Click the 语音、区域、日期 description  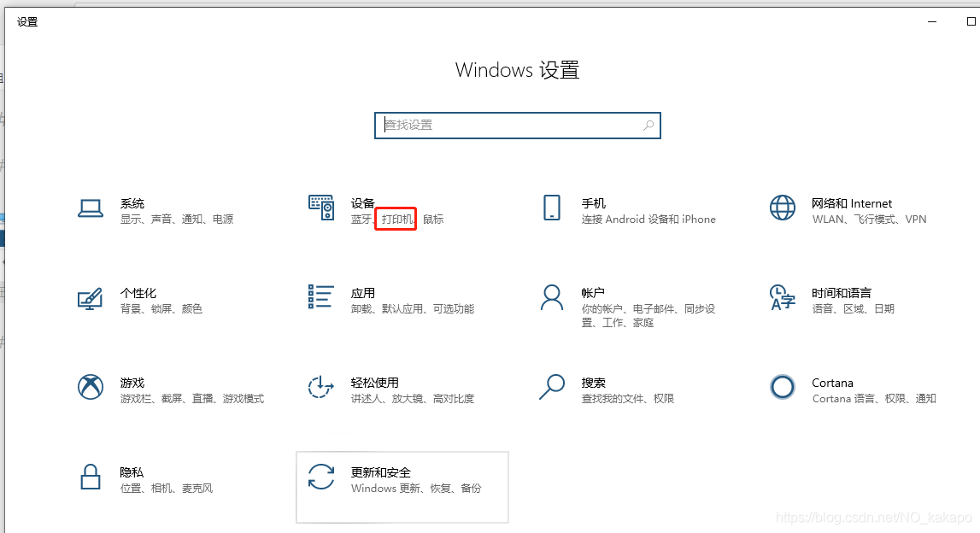(854, 308)
